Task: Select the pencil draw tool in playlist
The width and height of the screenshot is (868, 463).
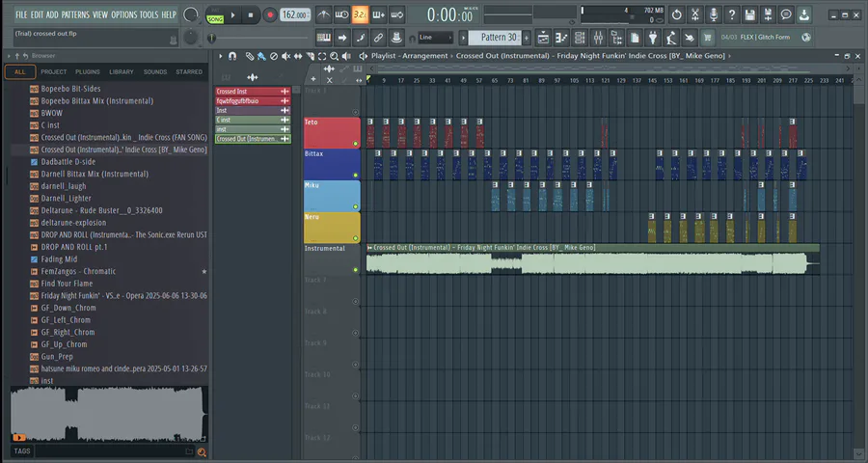Action: click(x=250, y=56)
